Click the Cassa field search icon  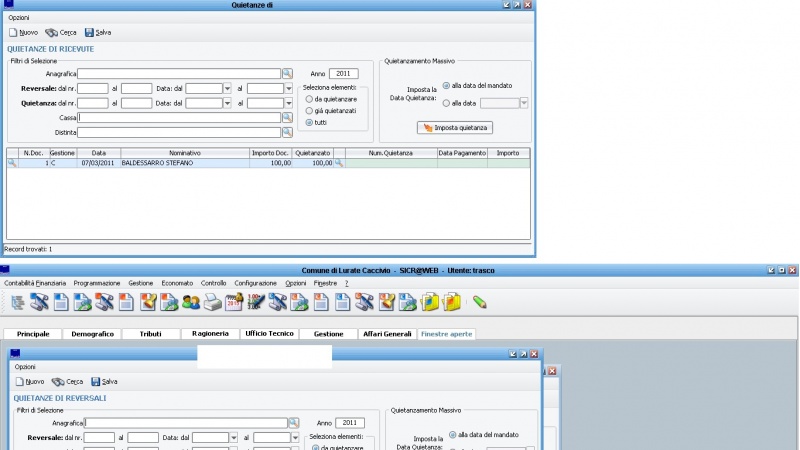287,117
